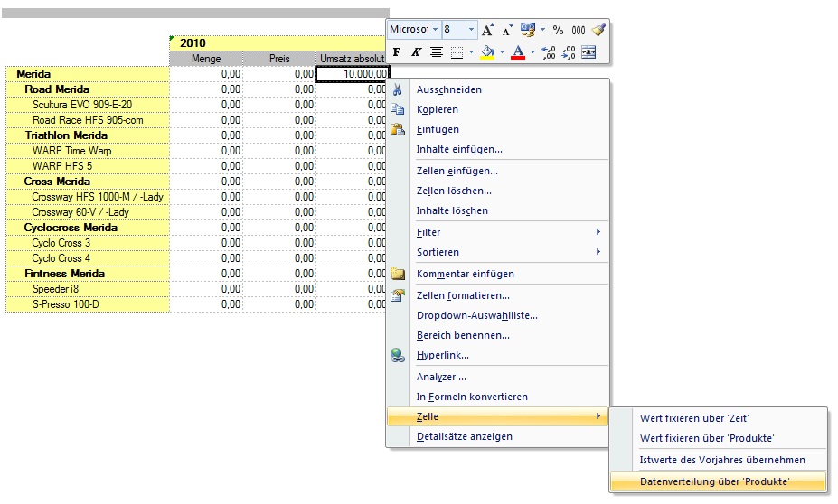This screenshot has height=504, width=838.
Task: Select Road Race HFS 905-com row
Action: click(88, 120)
